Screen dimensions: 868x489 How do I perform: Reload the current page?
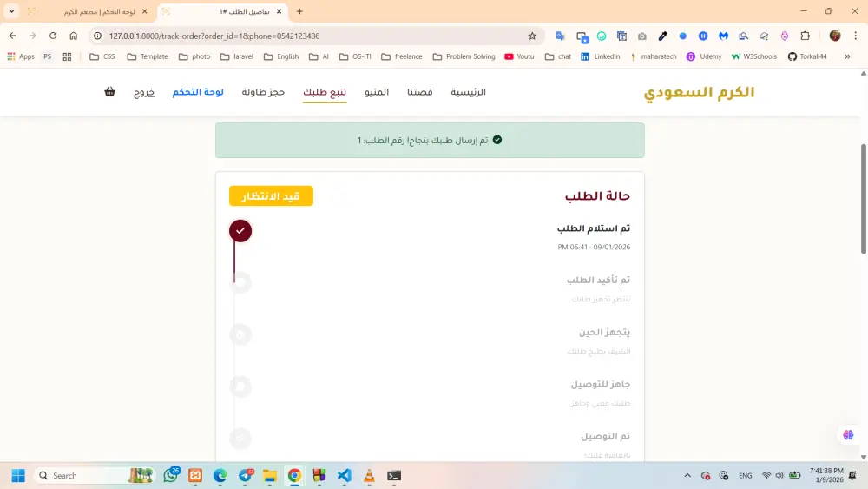pyautogui.click(x=53, y=36)
